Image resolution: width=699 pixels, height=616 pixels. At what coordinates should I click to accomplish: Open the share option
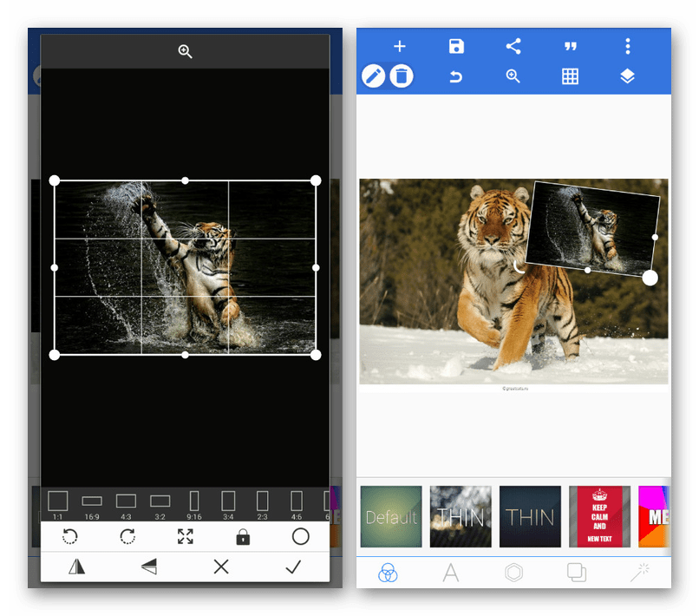point(513,47)
